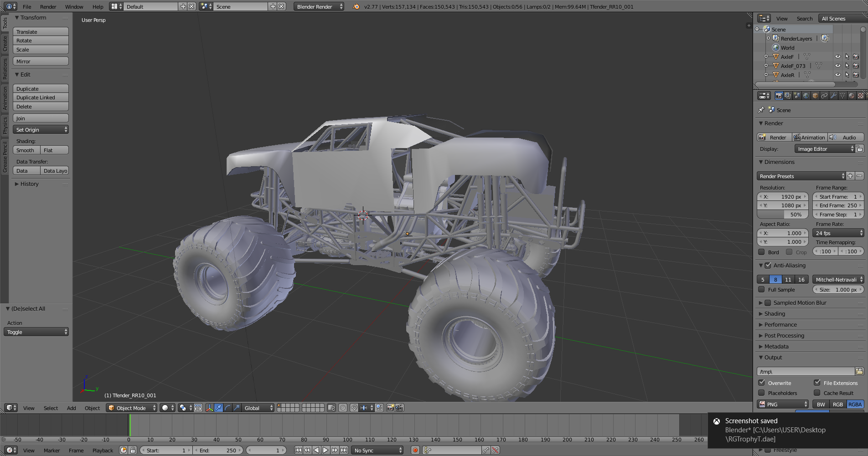Image resolution: width=868 pixels, height=456 pixels.
Task: Disable AxleR selectability arrow toggle
Action: [x=847, y=75]
